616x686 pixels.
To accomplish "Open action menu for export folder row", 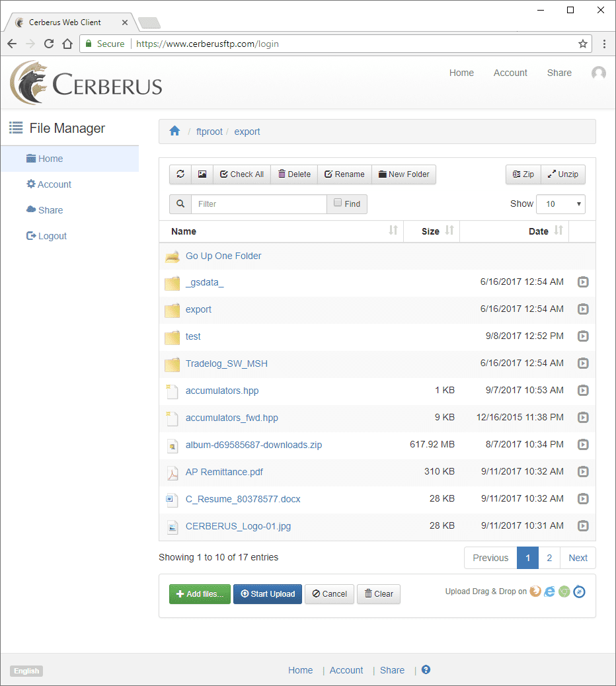I will click(583, 309).
